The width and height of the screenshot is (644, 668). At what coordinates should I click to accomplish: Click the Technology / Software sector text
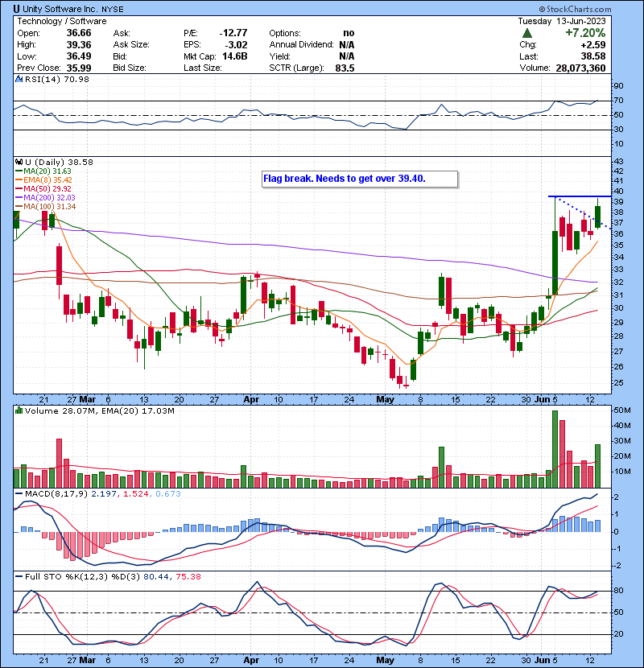tap(62, 21)
